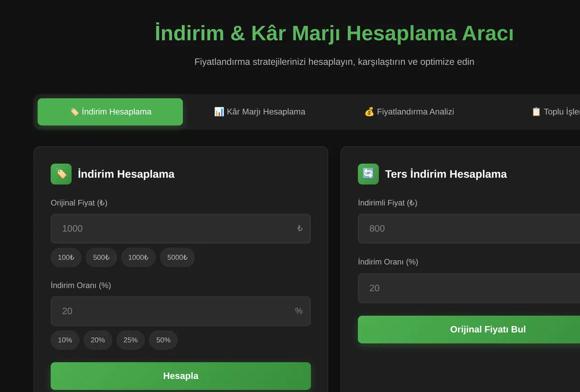The width and height of the screenshot is (580, 392).
Task: Click the Ters İndirim Hesaplama heading text
Action: 446,174
